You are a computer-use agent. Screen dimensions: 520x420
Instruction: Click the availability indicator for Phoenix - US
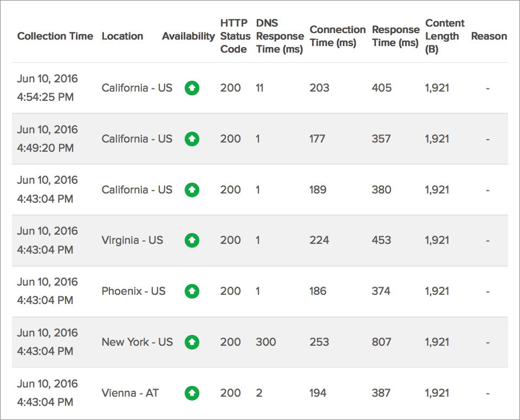coord(192,291)
